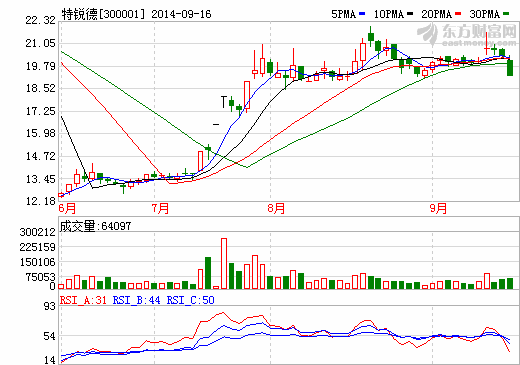
Task: Click the 成交量:64097 volume label
Action: click(95, 226)
